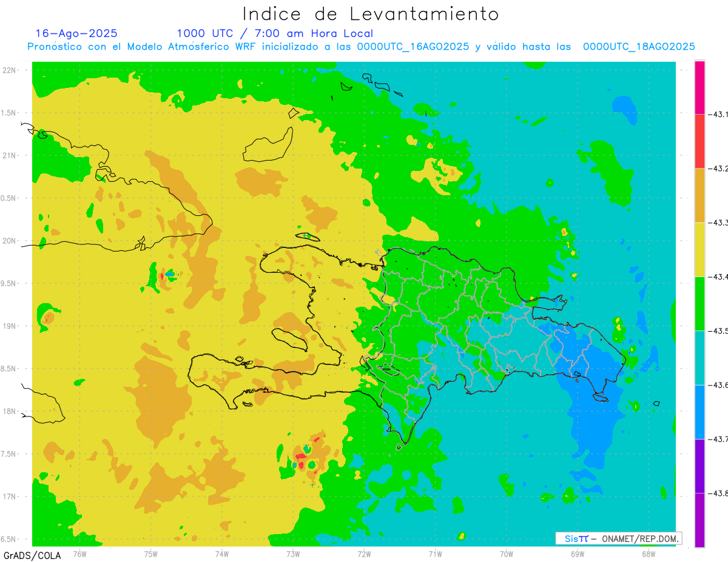Click the legend value '-43.1'
The width and height of the screenshot is (728, 562).
pyautogui.click(x=720, y=115)
